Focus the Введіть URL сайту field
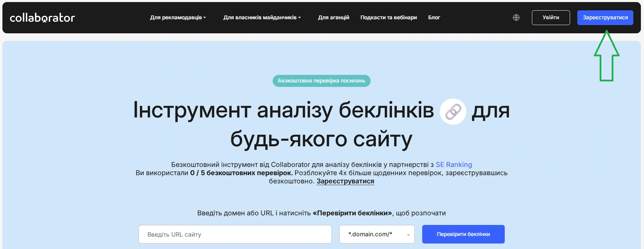This screenshot has width=644, height=249. (x=235, y=234)
